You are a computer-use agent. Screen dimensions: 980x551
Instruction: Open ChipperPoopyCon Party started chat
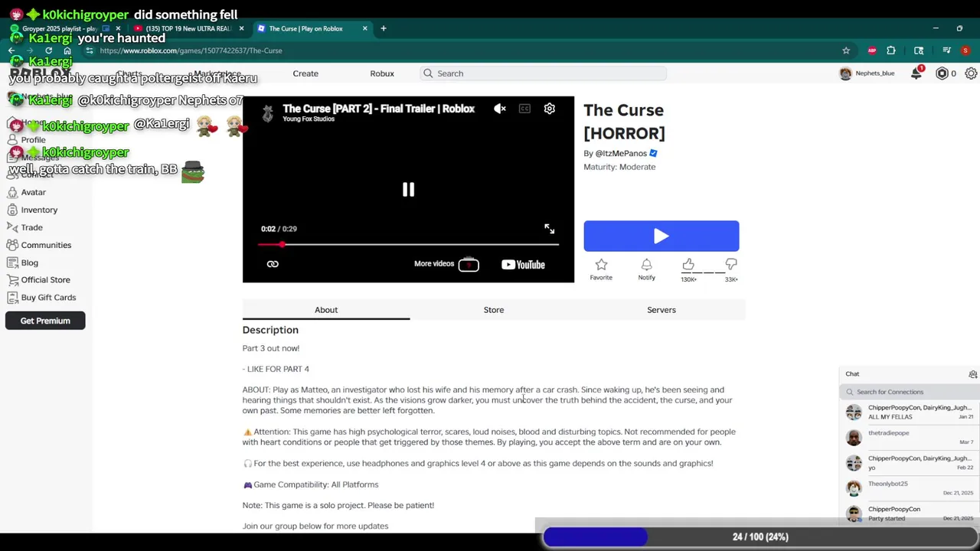910,514
